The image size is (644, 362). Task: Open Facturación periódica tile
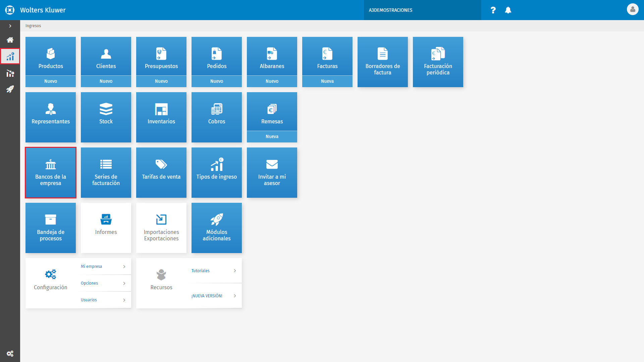click(x=438, y=62)
